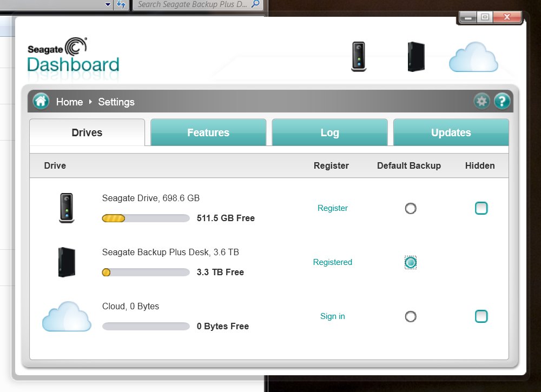The height and width of the screenshot is (392, 541).
Task: Click the Settings breadcrumb
Action: tap(116, 102)
